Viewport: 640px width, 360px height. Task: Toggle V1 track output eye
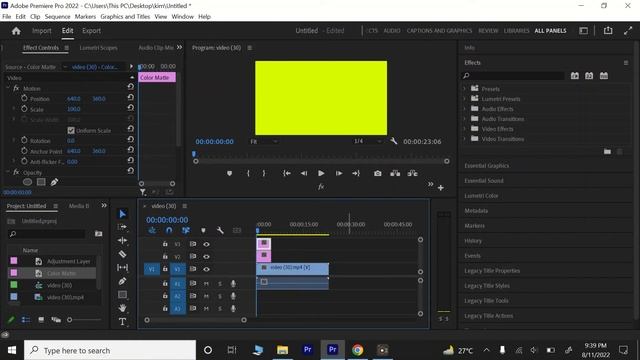tap(206, 269)
